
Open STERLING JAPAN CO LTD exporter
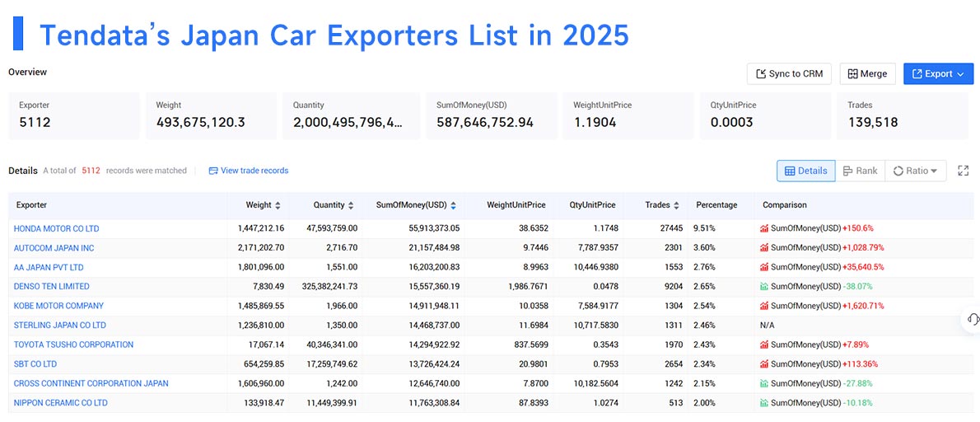[x=60, y=325]
